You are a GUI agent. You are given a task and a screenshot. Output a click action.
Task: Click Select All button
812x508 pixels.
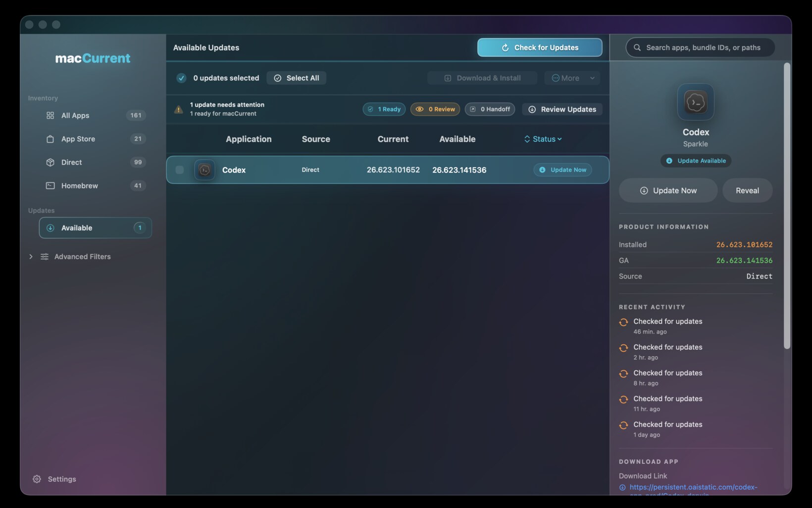297,78
